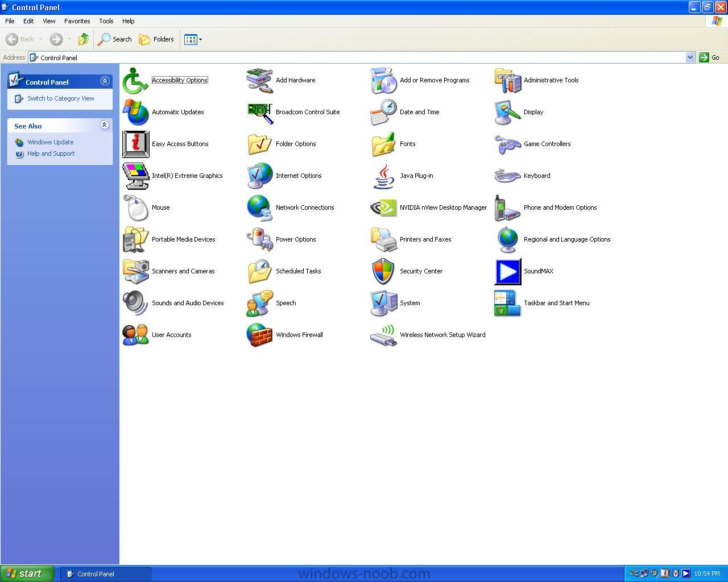Click the Up folder toolbar button

coord(83,39)
